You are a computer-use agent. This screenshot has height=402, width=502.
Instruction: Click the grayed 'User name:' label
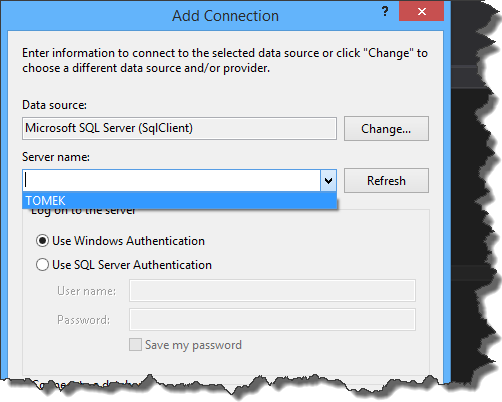pos(86,291)
